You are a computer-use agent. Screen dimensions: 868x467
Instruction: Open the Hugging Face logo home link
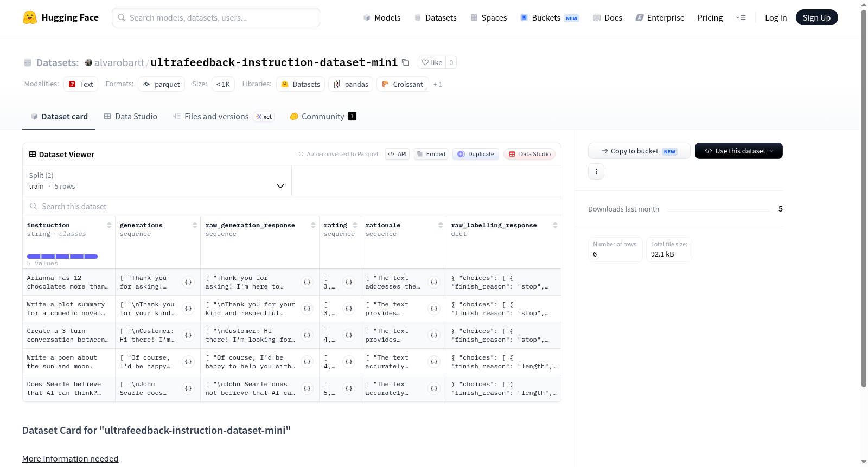pos(61,17)
